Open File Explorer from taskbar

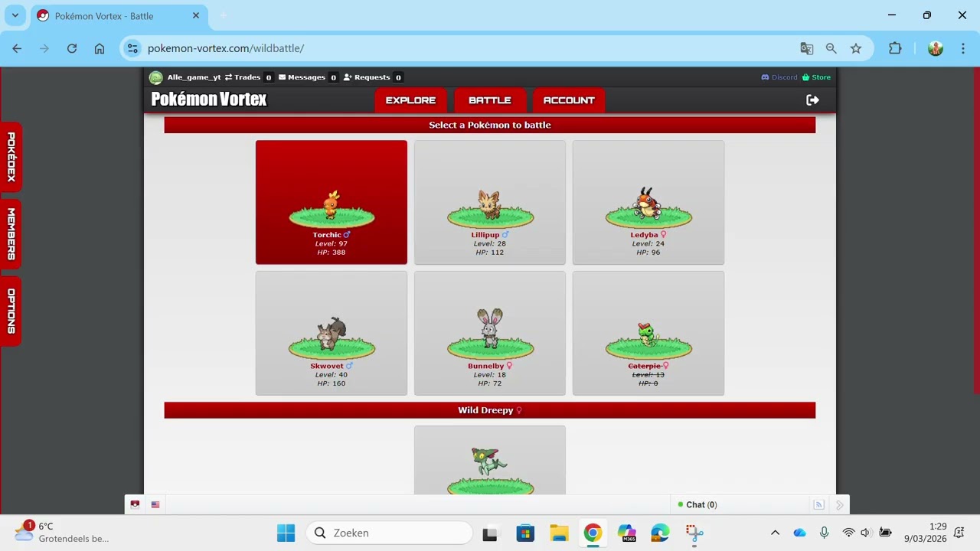(559, 533)
